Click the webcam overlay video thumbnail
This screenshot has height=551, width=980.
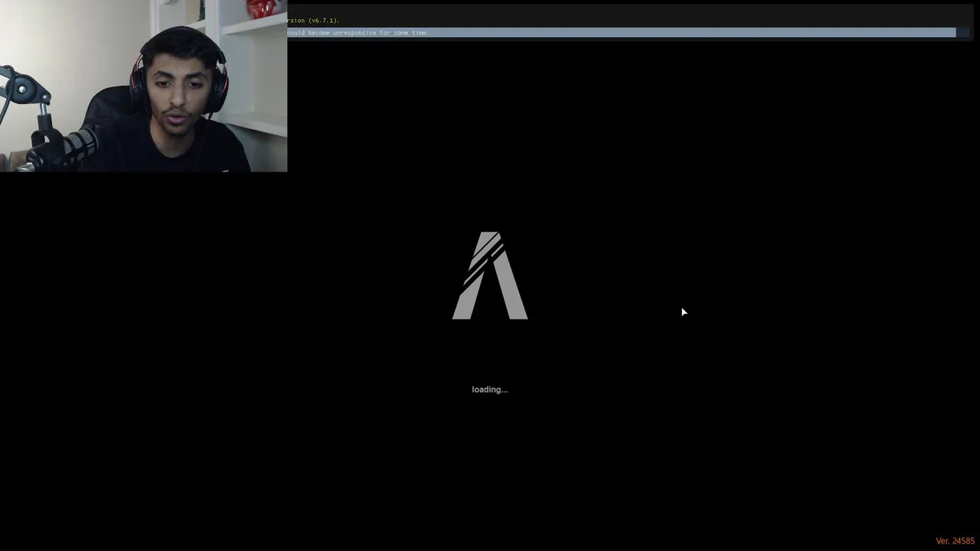143,86
